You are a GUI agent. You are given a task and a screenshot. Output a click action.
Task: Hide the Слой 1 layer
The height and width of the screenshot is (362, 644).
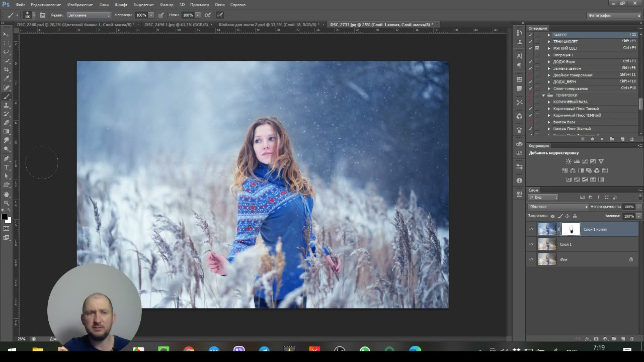pyautogui.click(x=531, y=244)
